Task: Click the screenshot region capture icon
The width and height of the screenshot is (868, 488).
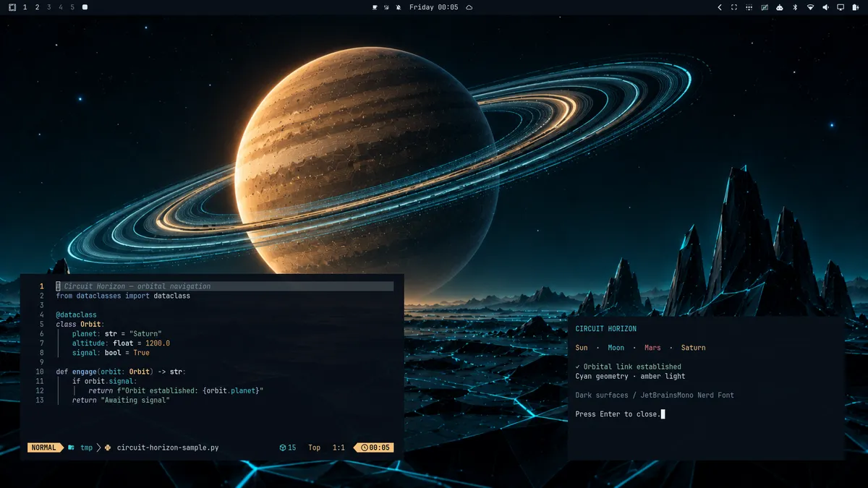Action: pyautogui.click(x=734, y=7)
